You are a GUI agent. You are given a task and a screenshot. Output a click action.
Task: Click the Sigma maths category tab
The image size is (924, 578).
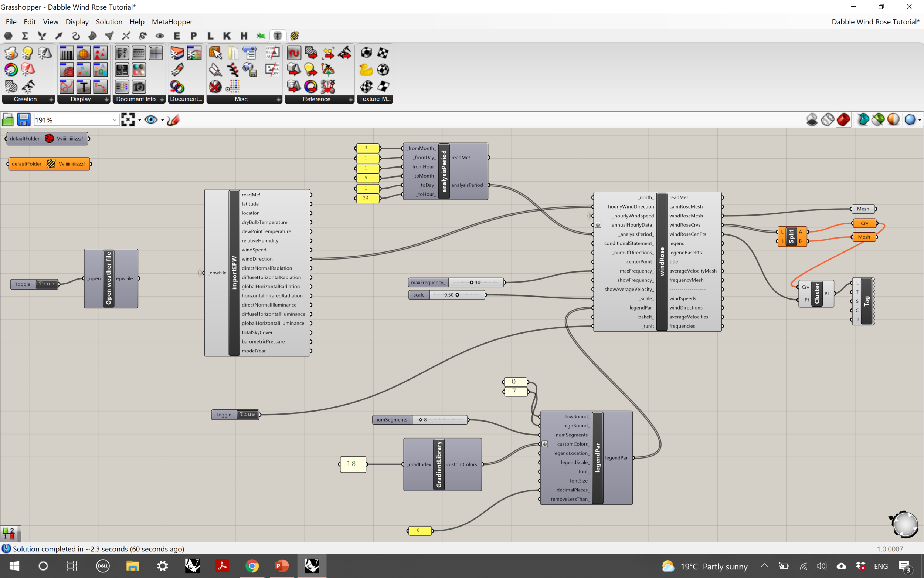(x=25, y=36)
